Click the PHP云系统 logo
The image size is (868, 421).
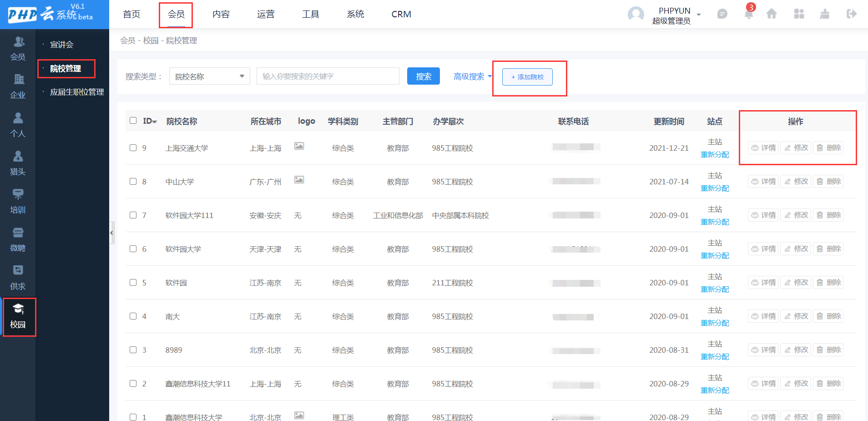tap(50, 14)
